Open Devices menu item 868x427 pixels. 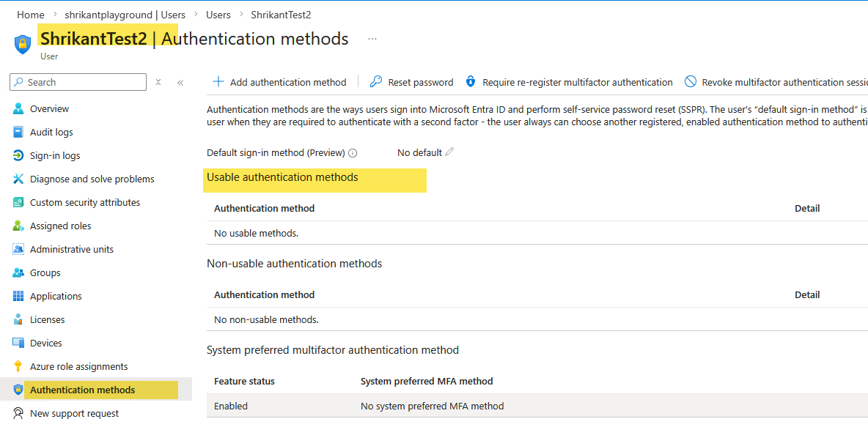pyautogui.click(x=46, y=343)
